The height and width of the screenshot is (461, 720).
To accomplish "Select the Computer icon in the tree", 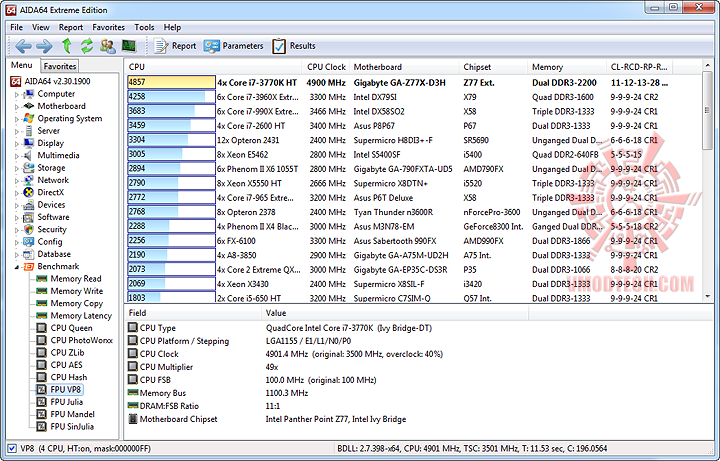I will (29, 94).
